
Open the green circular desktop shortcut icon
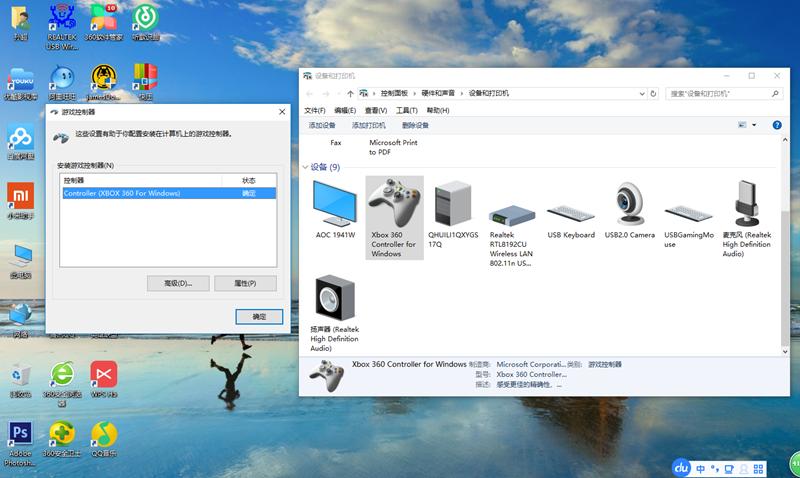coord(146,22)
